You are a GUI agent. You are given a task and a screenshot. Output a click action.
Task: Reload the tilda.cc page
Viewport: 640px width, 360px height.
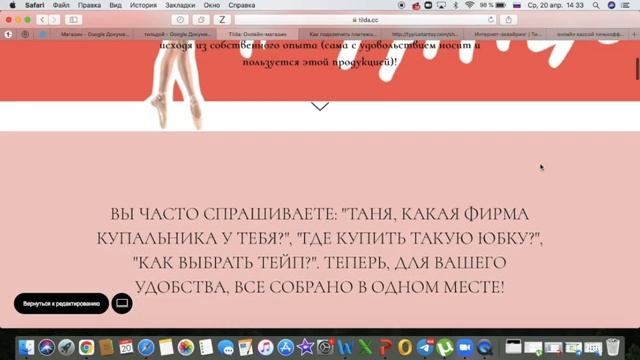[491, 20]
